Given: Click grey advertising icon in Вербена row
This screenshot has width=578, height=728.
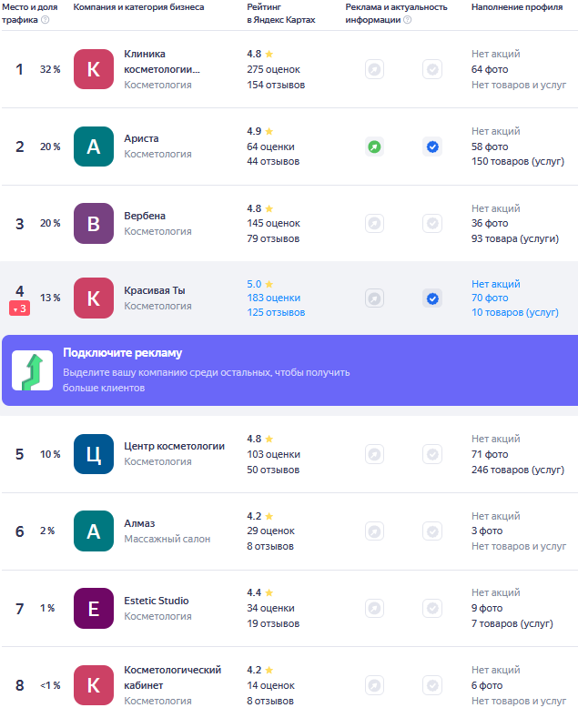Looking at the screenshot, I should [374, 223].
